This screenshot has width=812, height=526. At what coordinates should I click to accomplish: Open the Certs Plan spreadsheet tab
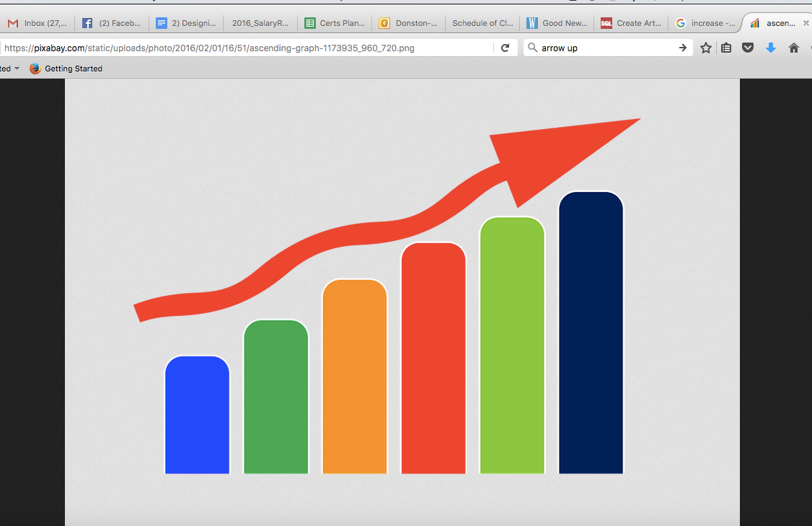(x=335, y=23)
